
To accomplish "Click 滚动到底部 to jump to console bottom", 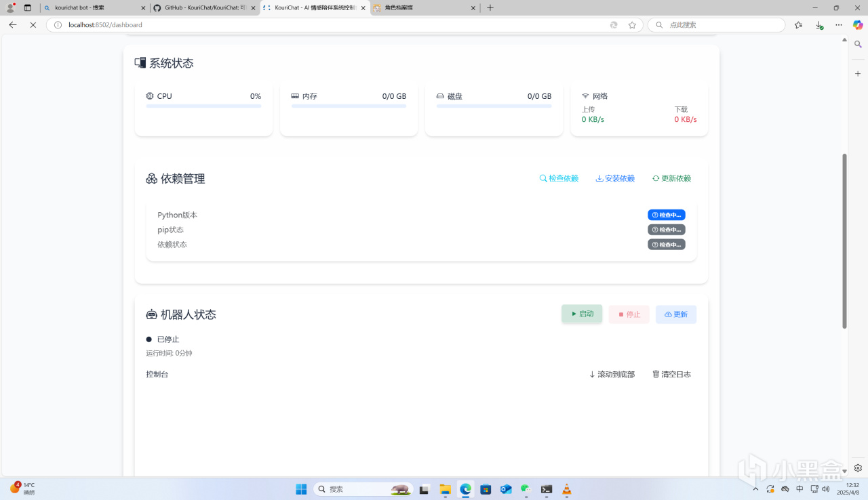I will [x=612, y=374].
